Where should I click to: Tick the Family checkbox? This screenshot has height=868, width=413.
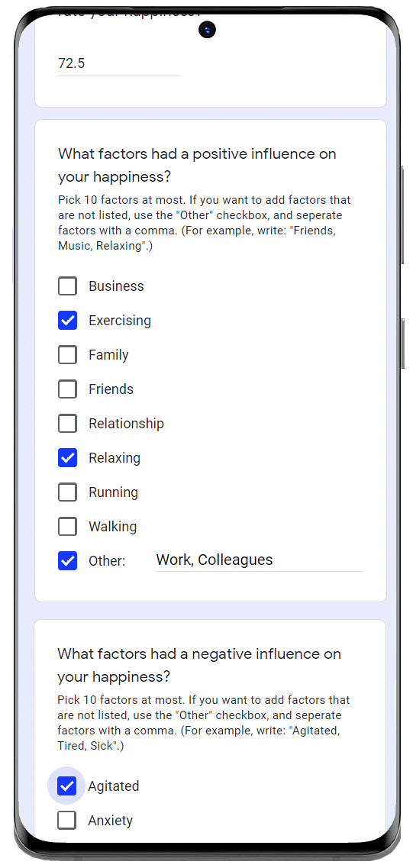coord(67,355)
